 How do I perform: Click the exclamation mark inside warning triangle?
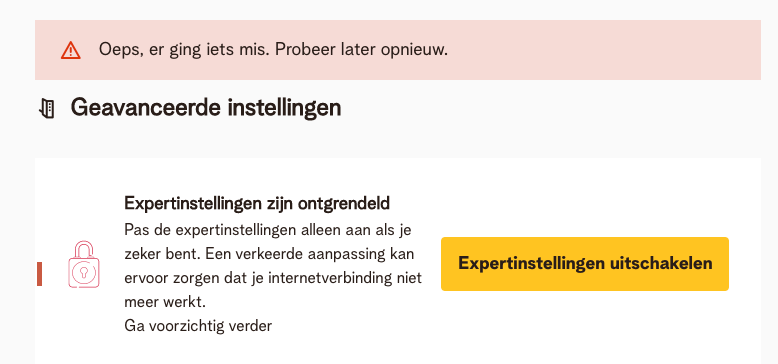[x=71, y=52]
